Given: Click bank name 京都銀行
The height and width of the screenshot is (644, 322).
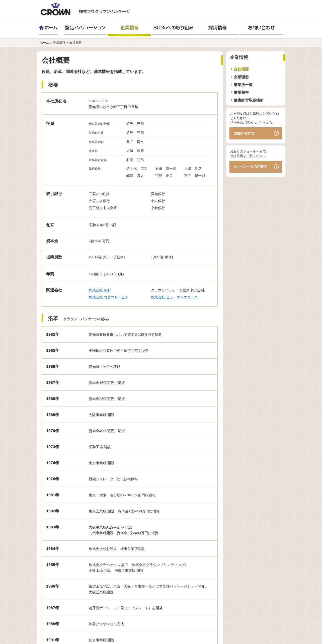Looking at the screenshot, I should (158, 208).
